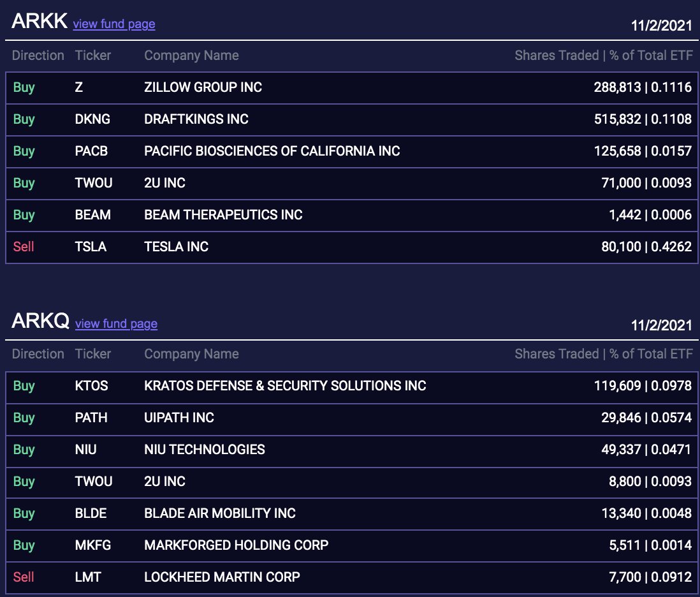Click the 119,609 | 0.0978 value

(643, 386)
